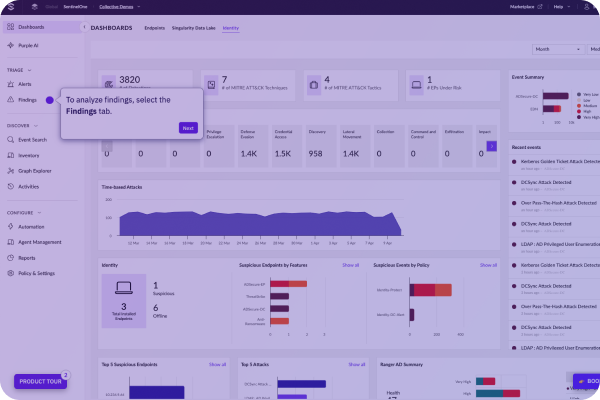The image size is (600, 400).
Task: Open Purple AI from sidebar
Action: coord(9,46)
